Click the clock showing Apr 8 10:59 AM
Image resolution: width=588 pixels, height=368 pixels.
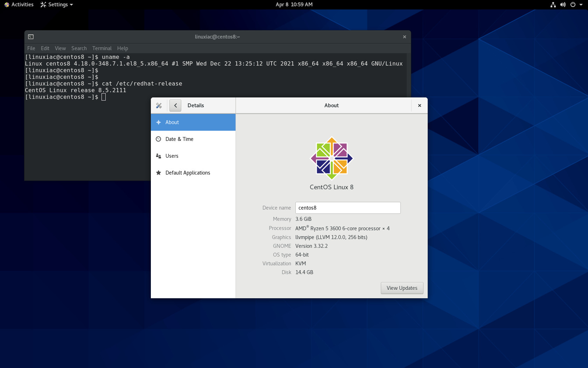(x=294, y=5)
